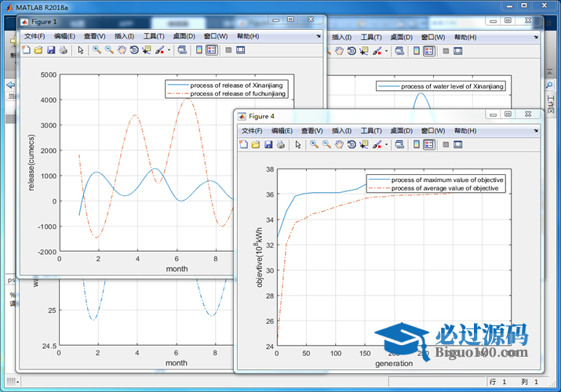Select Edit Plot arrow in Figure 4 toolbar

click(x=298, y=144)
